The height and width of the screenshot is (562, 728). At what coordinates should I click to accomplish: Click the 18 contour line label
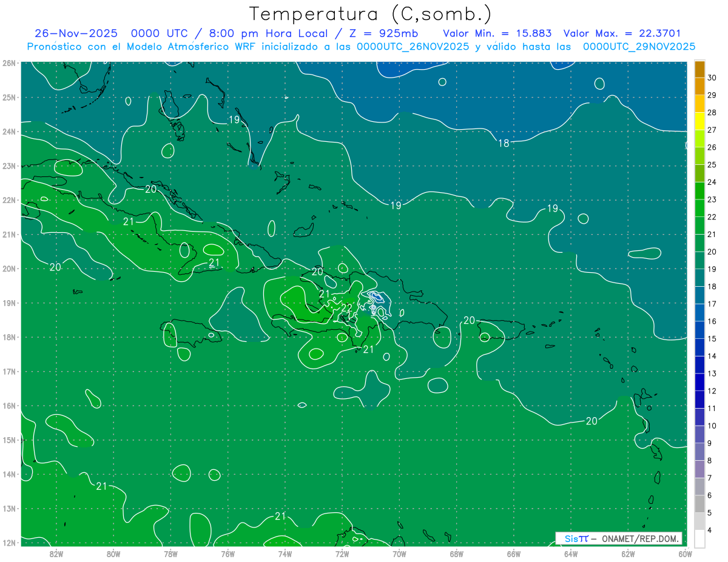(504, 143)
